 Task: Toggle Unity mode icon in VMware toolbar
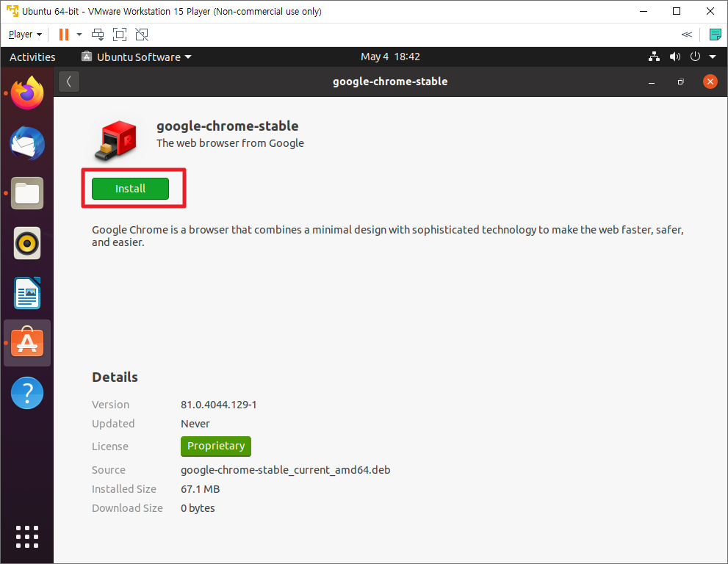[x=142, y=35]
